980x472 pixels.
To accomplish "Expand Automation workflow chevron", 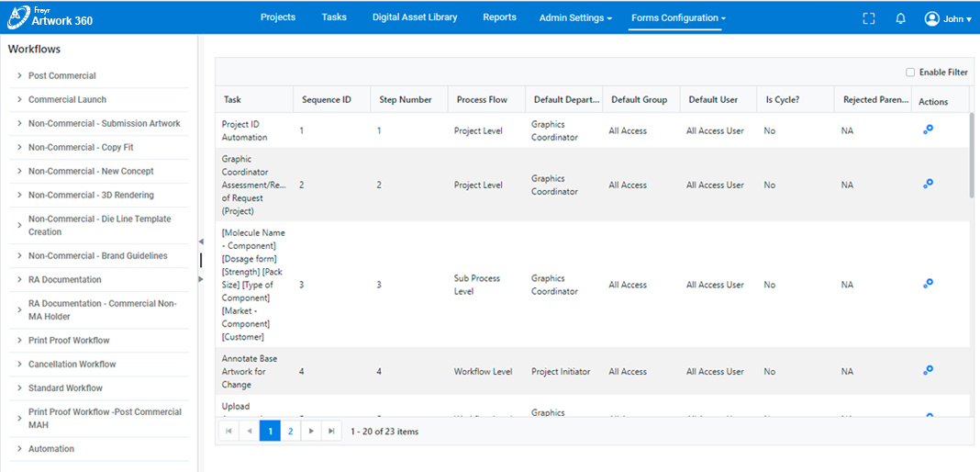I will click(x=20, y=449).
